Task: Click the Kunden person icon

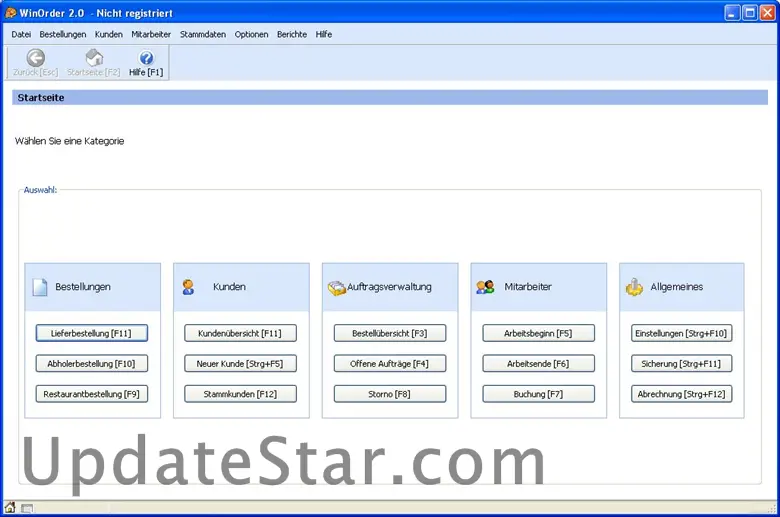Action: pos(188,287)
